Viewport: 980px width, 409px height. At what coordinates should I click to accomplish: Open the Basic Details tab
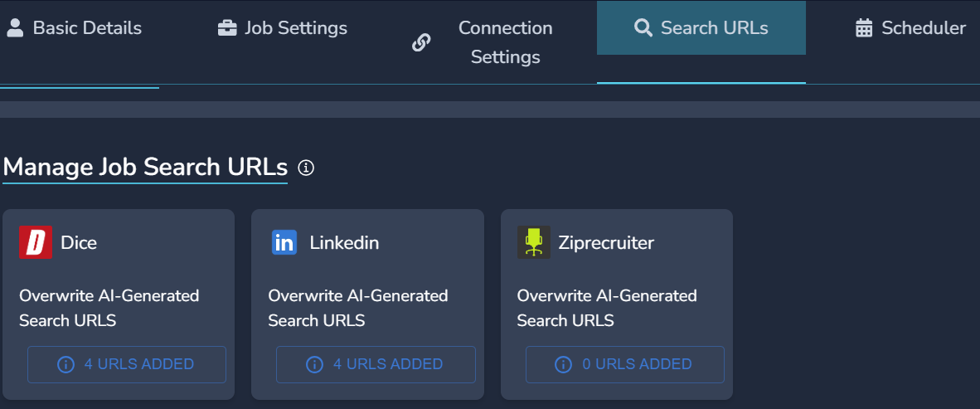pos(87,28)
